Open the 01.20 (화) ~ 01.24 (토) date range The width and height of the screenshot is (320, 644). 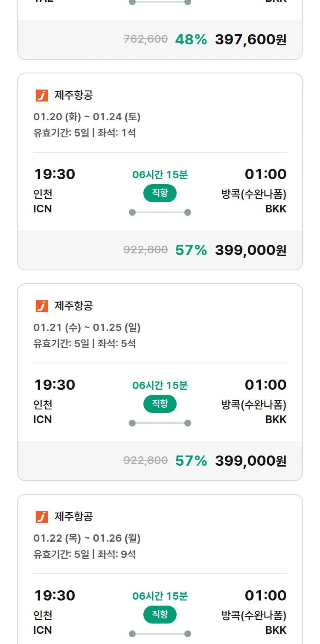pyautogui.click(x=87, y=116)
